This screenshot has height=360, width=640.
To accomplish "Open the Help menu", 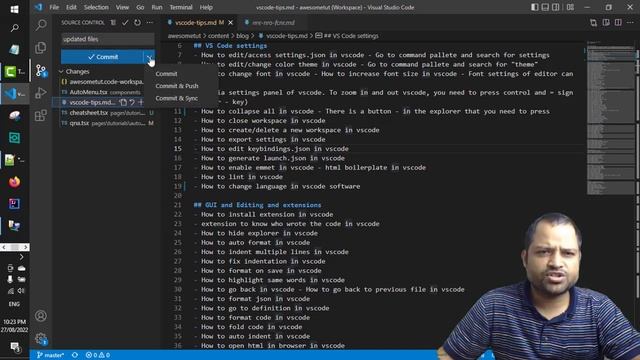I will pyautogui.click(x=206, y=7).
